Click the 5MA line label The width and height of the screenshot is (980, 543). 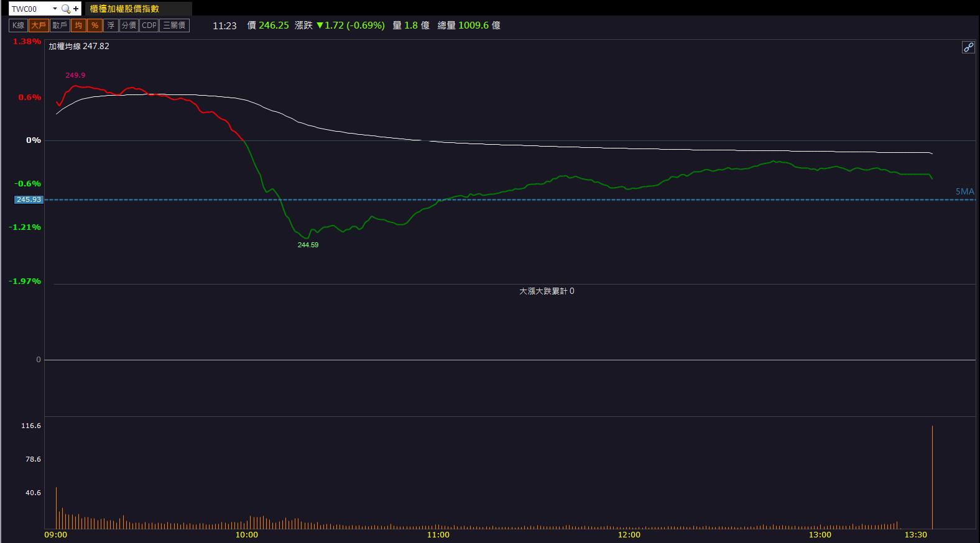[x=965, y=191]
